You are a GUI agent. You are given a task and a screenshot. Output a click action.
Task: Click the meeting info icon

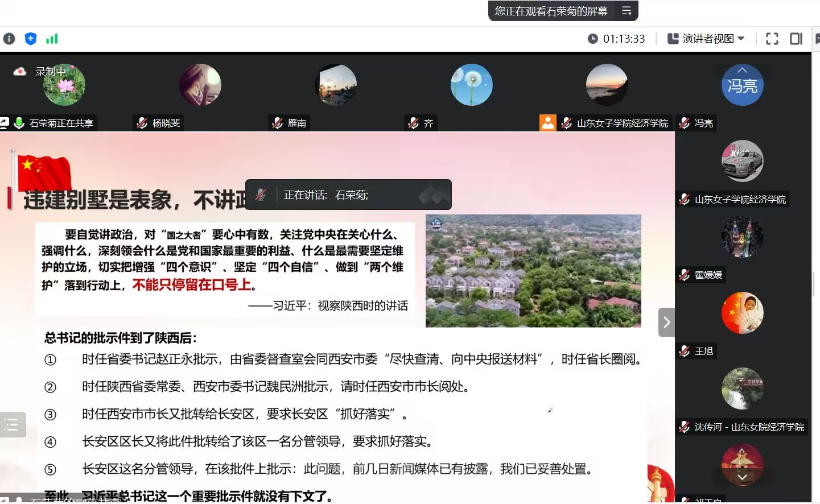point(9,39)
